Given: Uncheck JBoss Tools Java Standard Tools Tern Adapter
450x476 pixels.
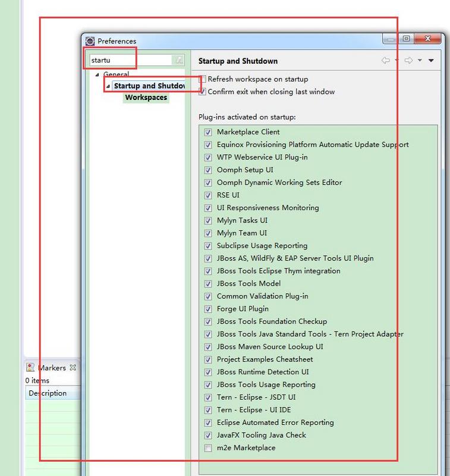Looking at the screenshot, I should 208,334.
